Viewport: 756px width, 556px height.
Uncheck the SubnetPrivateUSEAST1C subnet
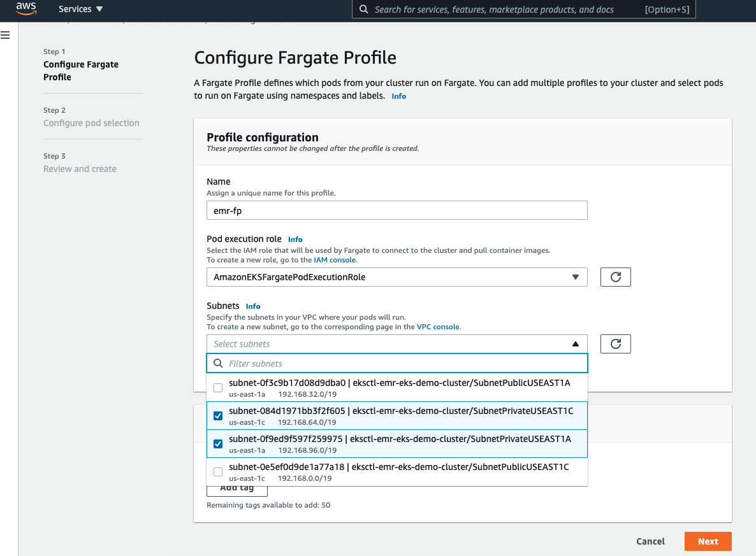coord(218,415)
